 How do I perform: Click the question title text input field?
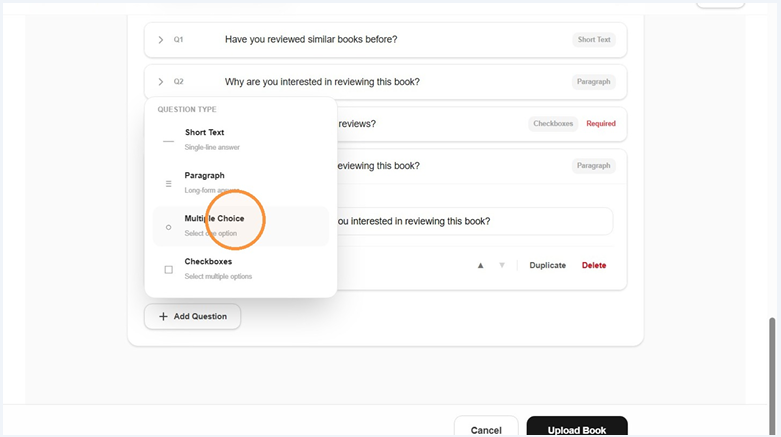[x=475, y=221]
